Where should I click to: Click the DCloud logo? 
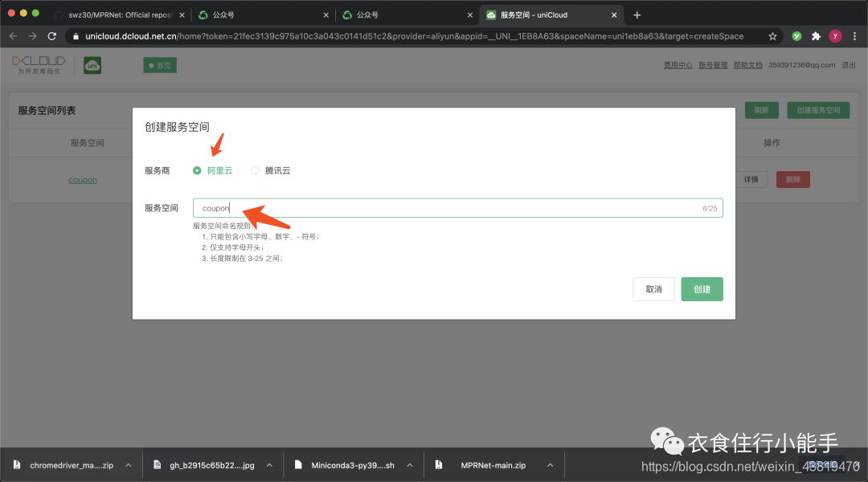tap(39, 65)
